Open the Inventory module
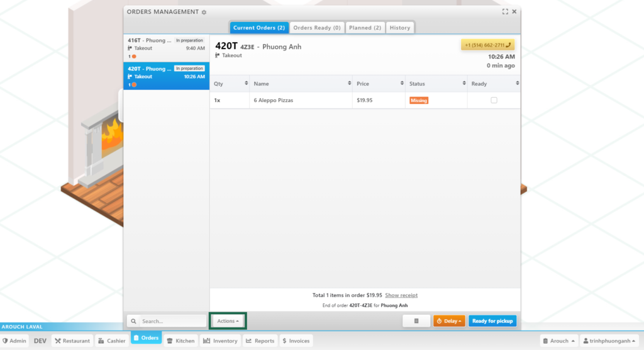 tap(219, 341)
